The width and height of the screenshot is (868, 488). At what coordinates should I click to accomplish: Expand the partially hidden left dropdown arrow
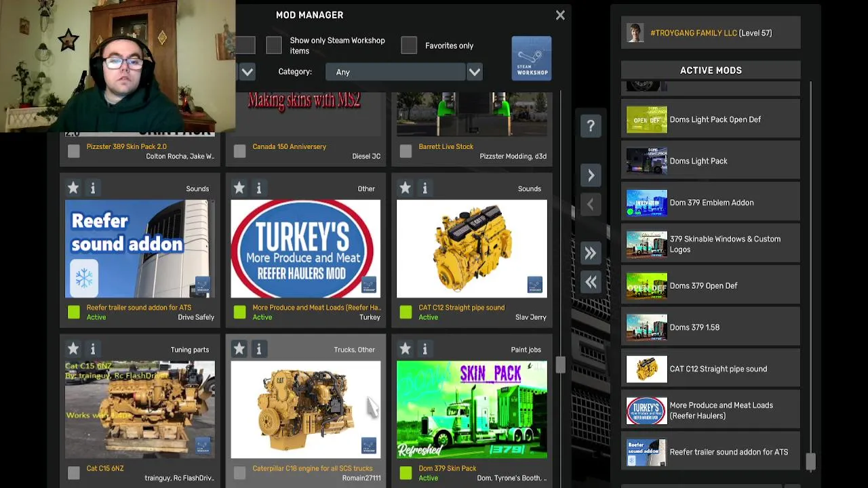[x=247, y=72]
